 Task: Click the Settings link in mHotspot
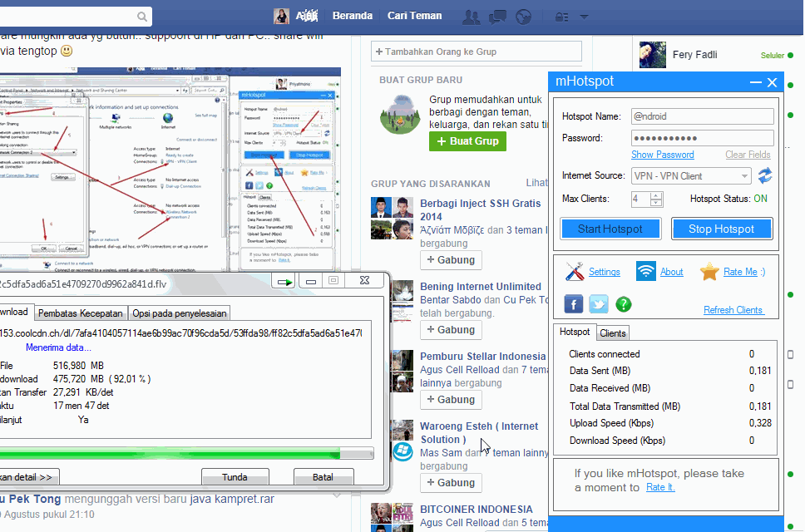click(x=605, y=271)
